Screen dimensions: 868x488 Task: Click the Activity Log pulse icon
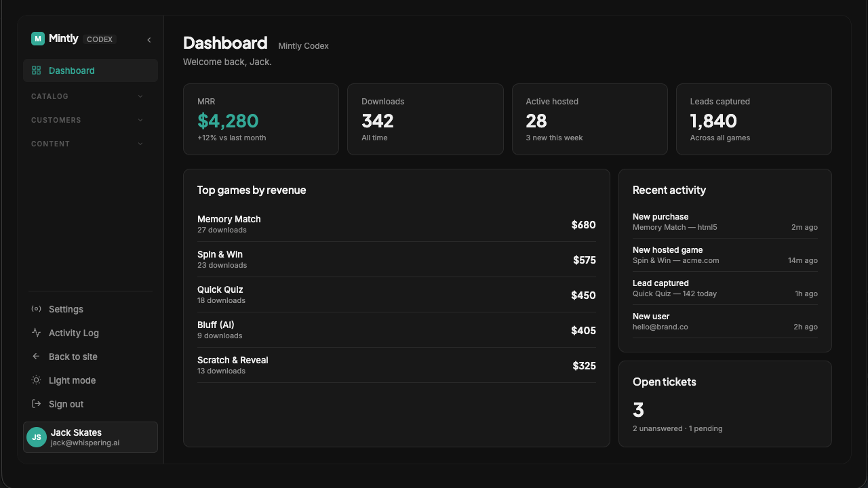[x=37, y=333]
